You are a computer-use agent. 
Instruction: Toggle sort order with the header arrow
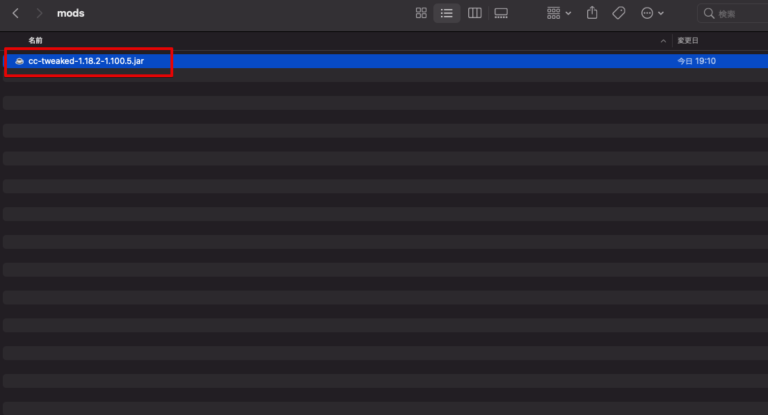pyautogui.click(x=663, y=40)
